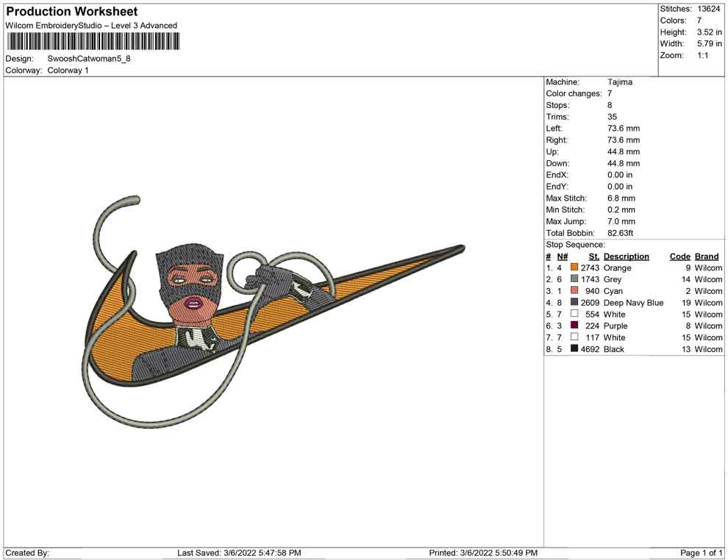728x560 pixels.
Task: Click the 'Orange' description in row 1
Action: coord(618,268)
